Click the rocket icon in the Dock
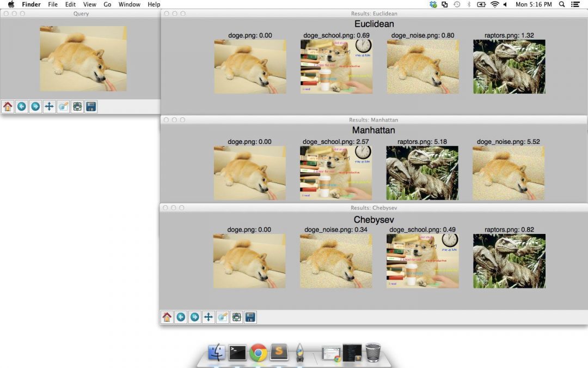Screen dimensions: 588x368 [299, 353]
